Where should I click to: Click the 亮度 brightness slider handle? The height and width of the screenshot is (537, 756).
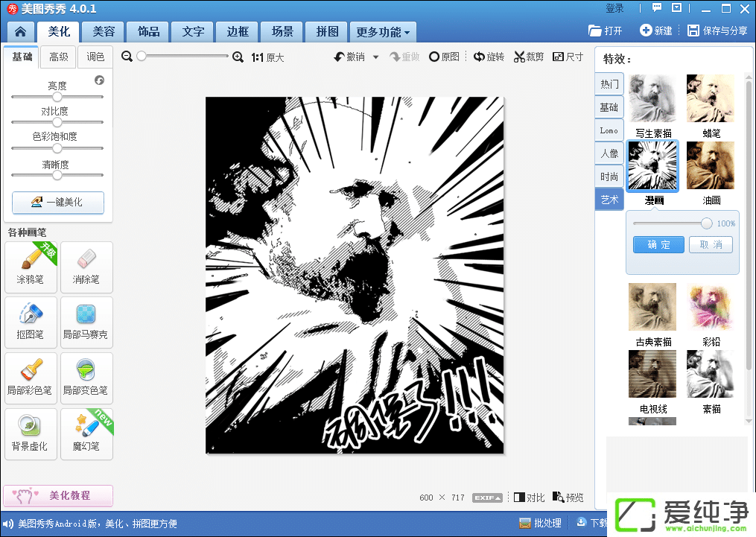57,97
